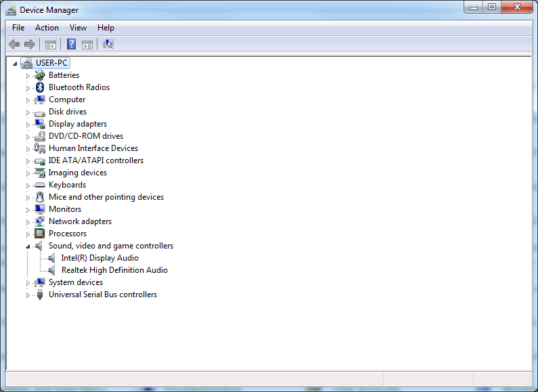The image size is (538, 392).
Task: Click the Intel(R) Display Audio speaker icon
Action: click(51, 258)
